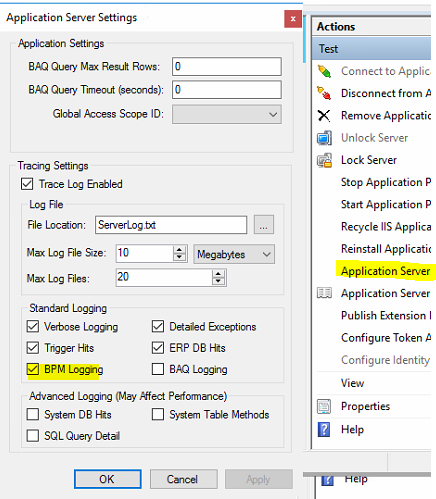Click the Remove Application X icon
Image resolution: width=436 pixels, height=499 pixels.
[x=324, y=116]
